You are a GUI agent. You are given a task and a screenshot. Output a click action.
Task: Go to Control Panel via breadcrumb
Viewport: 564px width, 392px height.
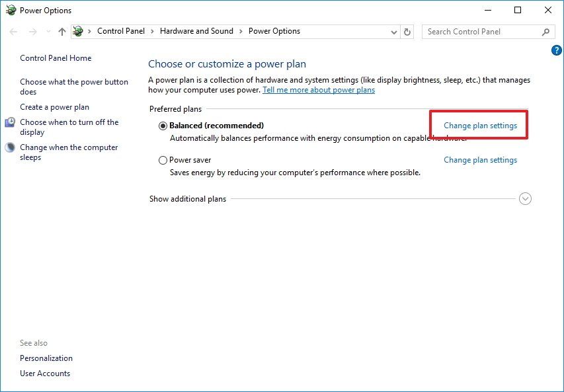pyautogui.click(x=121, y=31)
